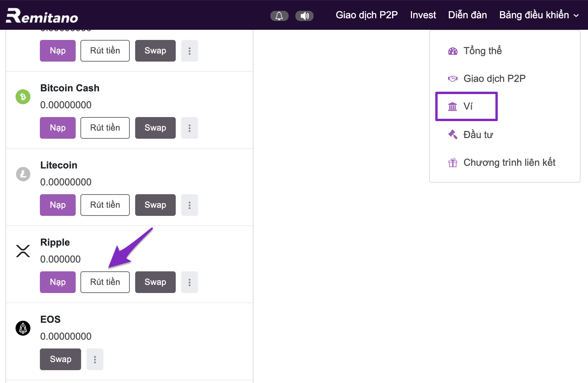Click the black EOS coin icon

[x=23, y=328]
